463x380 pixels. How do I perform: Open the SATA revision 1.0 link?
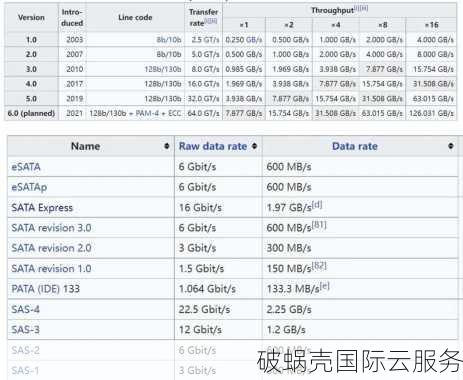pyautogui.click(x=51, y=268)
